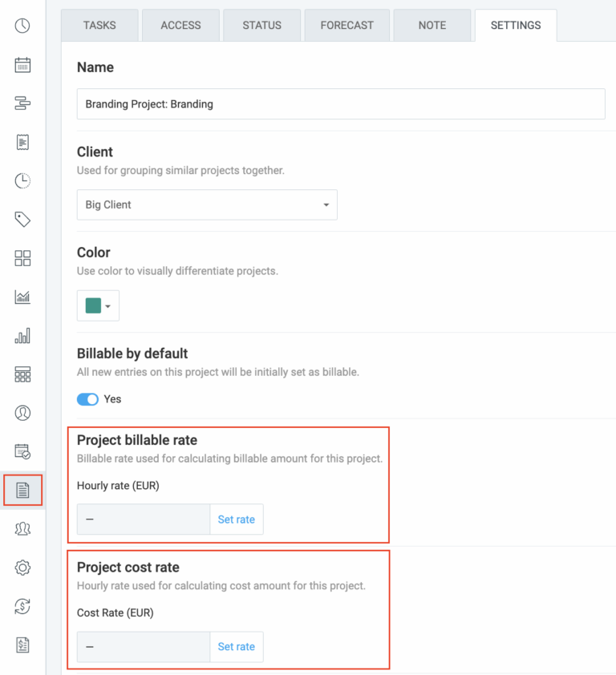616x675 pixels.
Task: Open the highlighted Projects document icon
Action: tap(22, 491)
